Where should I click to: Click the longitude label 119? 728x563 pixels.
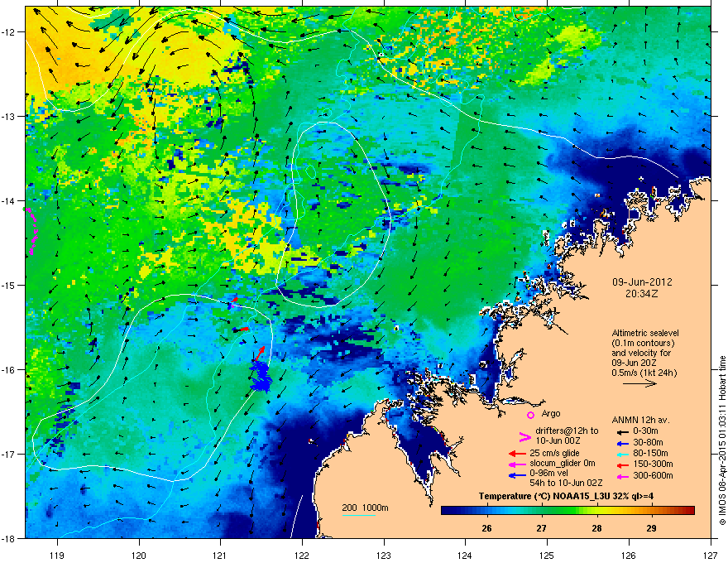pos(57,555)
